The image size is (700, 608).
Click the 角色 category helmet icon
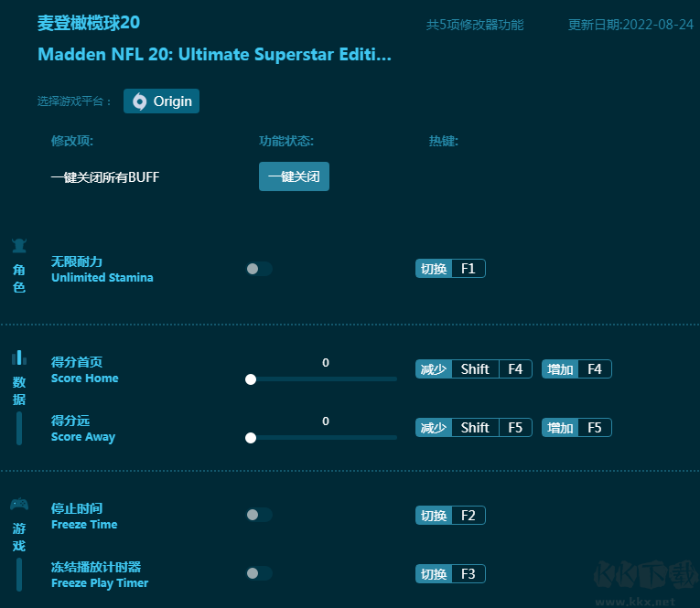(x=19, y=245)
